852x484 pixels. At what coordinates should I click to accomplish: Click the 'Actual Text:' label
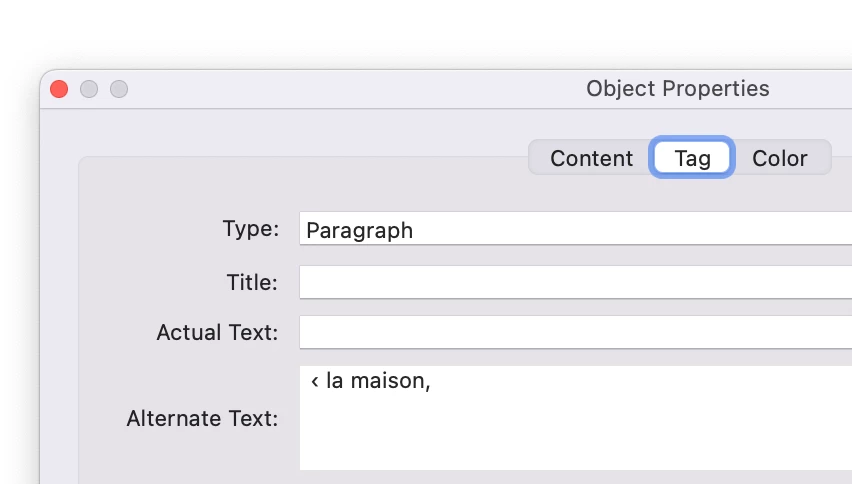[217, 332]
